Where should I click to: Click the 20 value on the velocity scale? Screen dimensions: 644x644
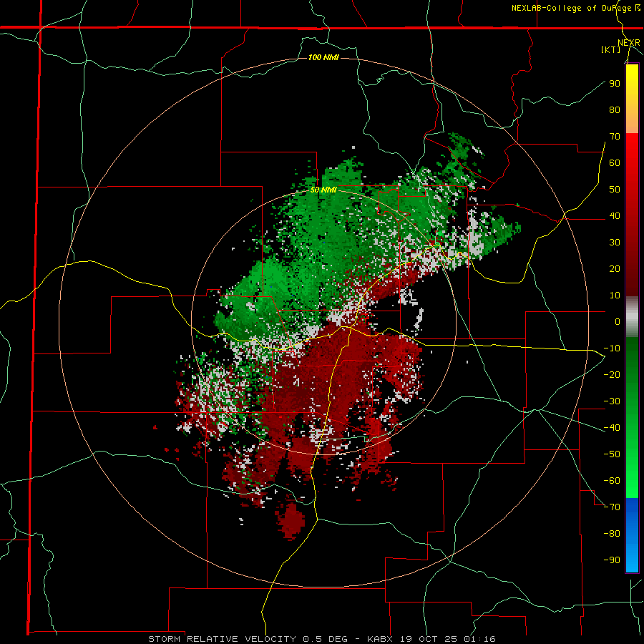pos(615,268)
